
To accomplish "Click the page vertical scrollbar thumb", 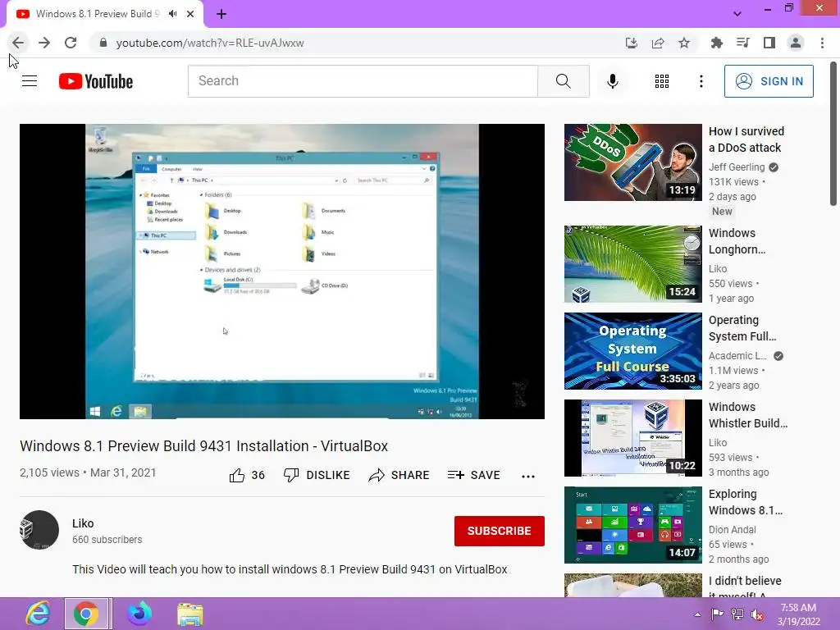I will [x=833, y=134].
